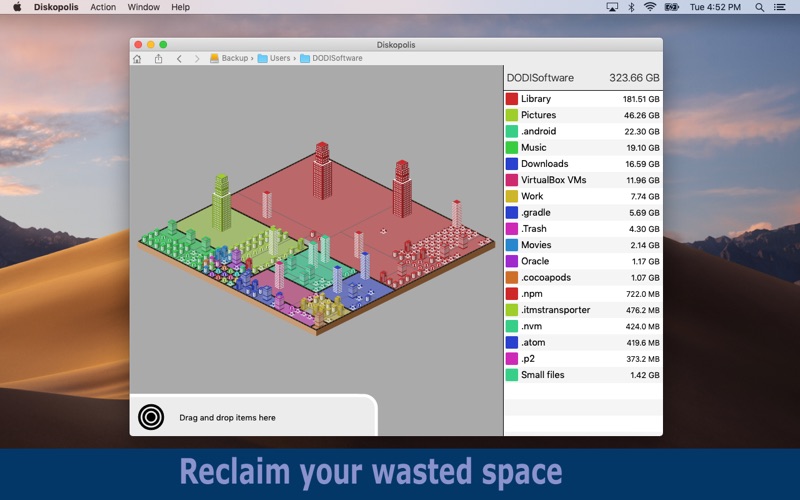Select the .nvm row
The width and height of the screenshot is (800, 500).
pos(583,327)
